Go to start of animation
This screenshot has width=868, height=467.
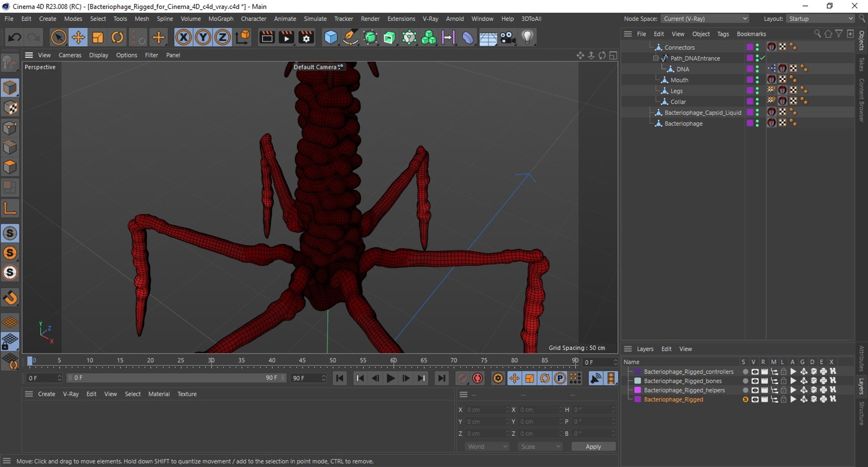click(340, 378)
